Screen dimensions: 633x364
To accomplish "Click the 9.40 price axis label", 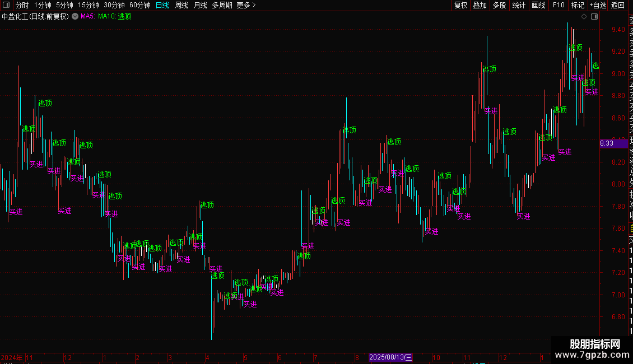I will tap(618, 30).
